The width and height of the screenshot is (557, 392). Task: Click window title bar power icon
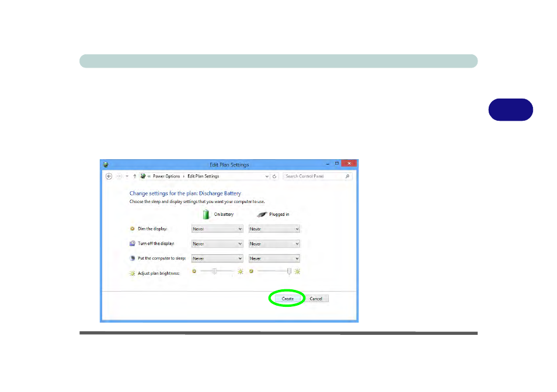pos(106,164)
